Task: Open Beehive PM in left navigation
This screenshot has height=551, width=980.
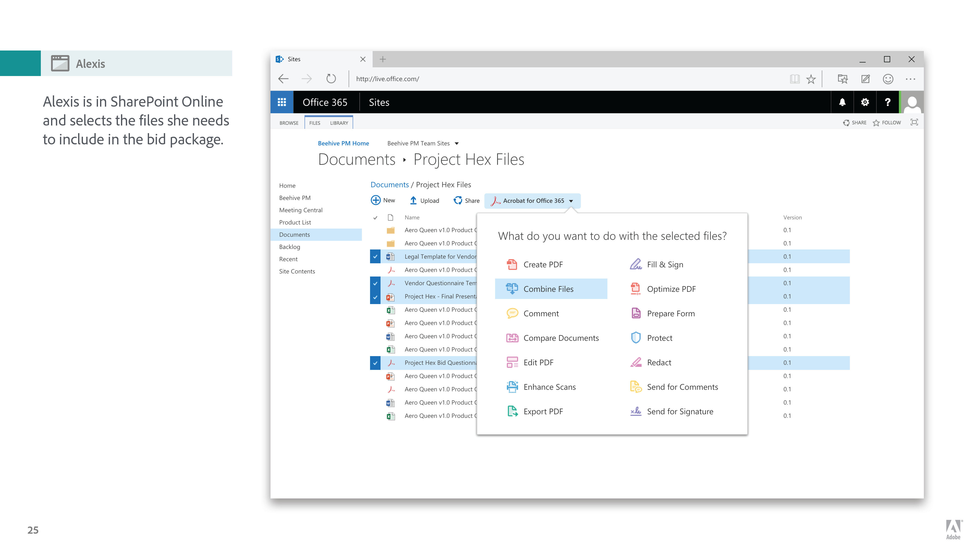Action: pos(295,198)
